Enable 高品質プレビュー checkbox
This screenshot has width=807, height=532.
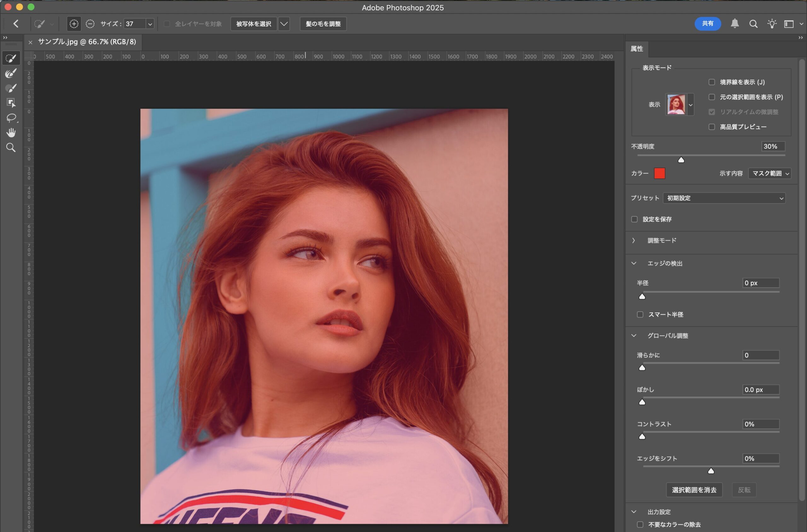711,127
